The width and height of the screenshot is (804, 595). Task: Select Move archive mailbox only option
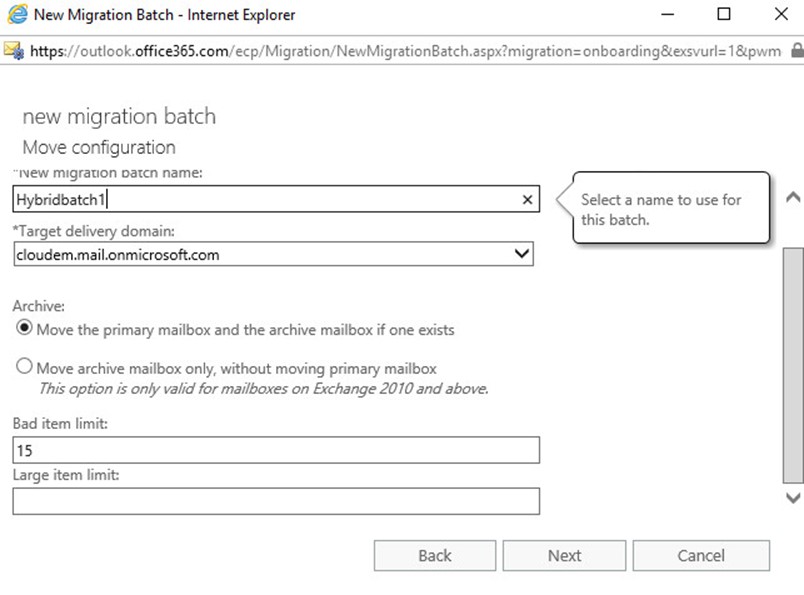pos(24,366)
